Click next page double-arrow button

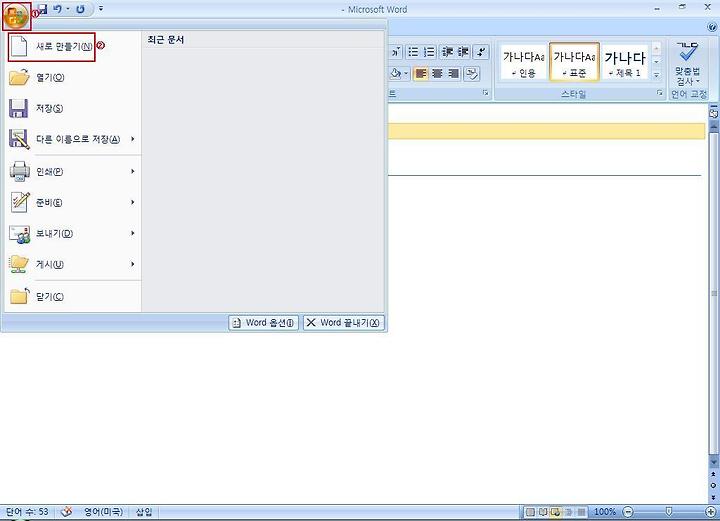click(713, 497)
